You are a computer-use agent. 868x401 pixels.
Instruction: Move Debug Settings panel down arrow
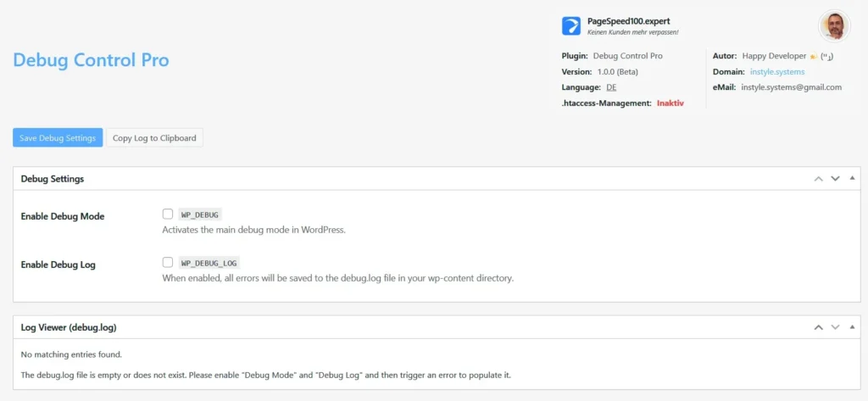coord(835,178)
